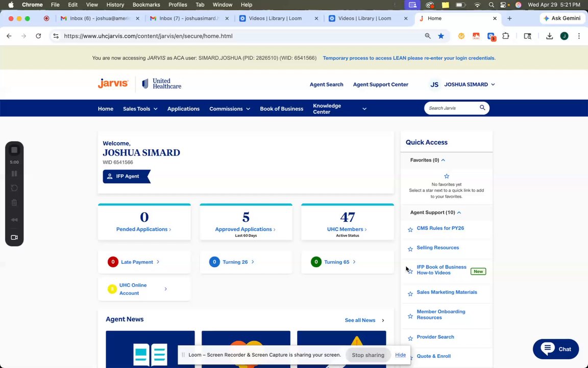Open Turning 26 list

click(x=246, y=262)
